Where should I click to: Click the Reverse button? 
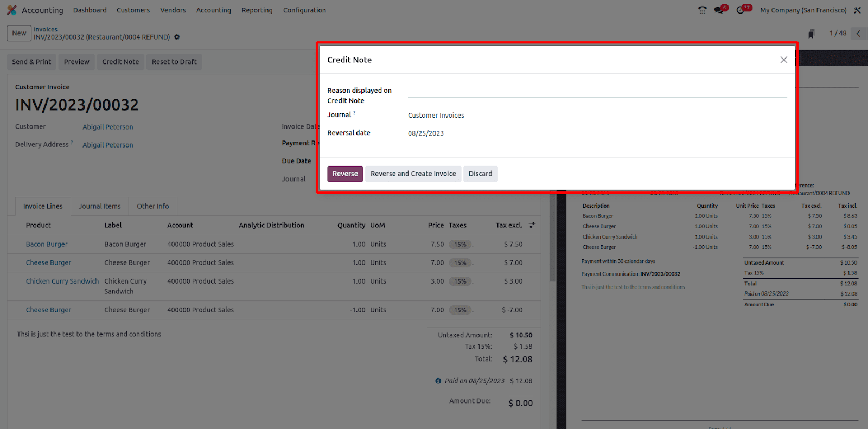[345, 174]
